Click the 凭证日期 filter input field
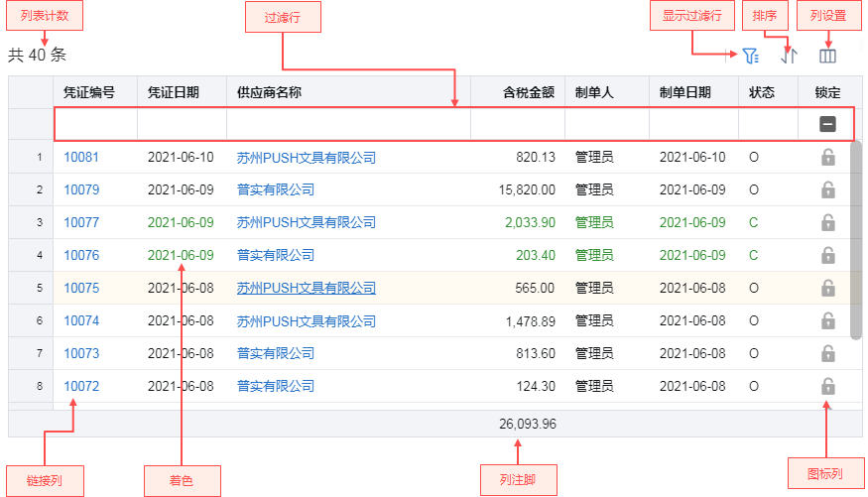Viewport: 868px width, 497px height. (x=182, y=124)
